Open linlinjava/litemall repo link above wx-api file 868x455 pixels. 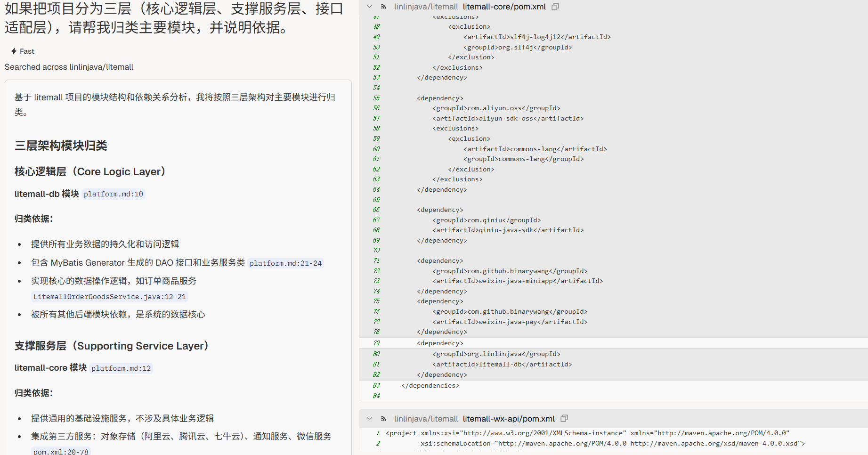(426, 419)
